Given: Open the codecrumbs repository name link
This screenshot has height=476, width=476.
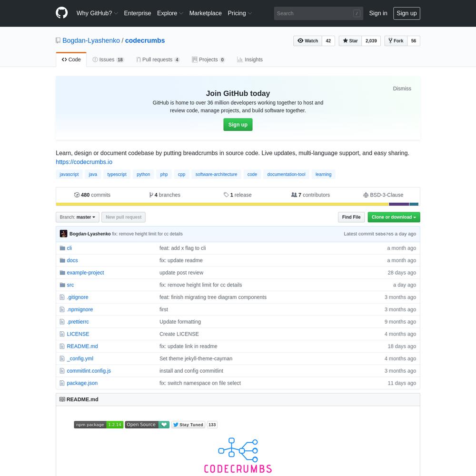Looking at the screenshot, I should coord(145,40).
